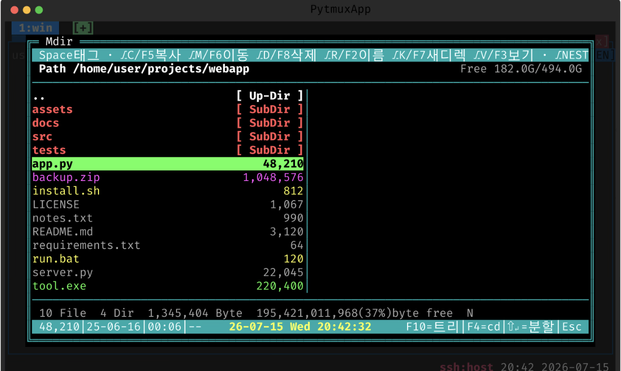The image size is (621, 371).
Task: Click the [+] new window button
Action: (83, 28)
